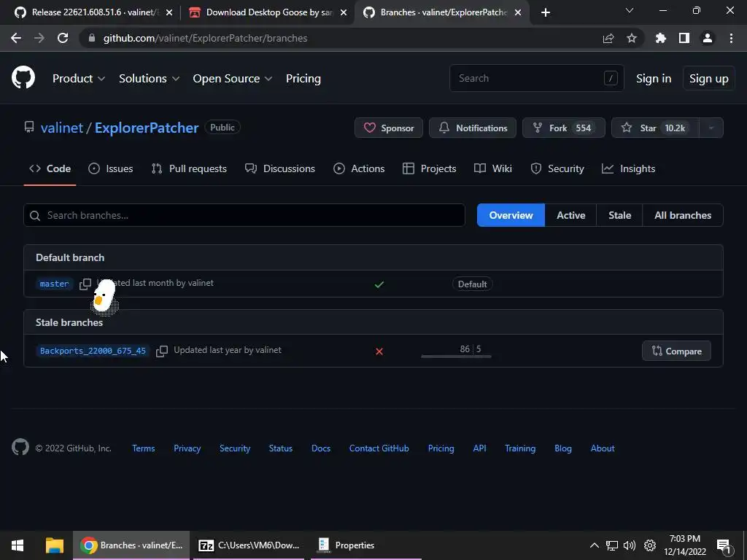
Task: Expand the Product menu
Action: point(79,79)
